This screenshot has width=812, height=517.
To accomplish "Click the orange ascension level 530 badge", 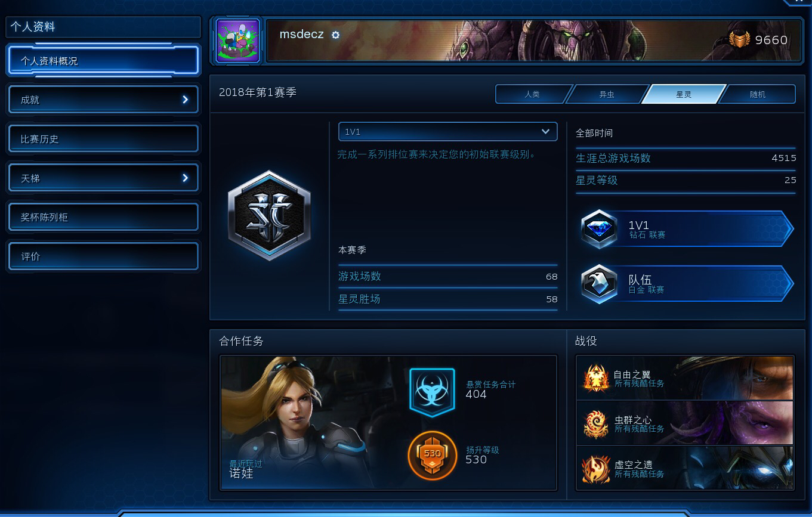I will (432, 455).
